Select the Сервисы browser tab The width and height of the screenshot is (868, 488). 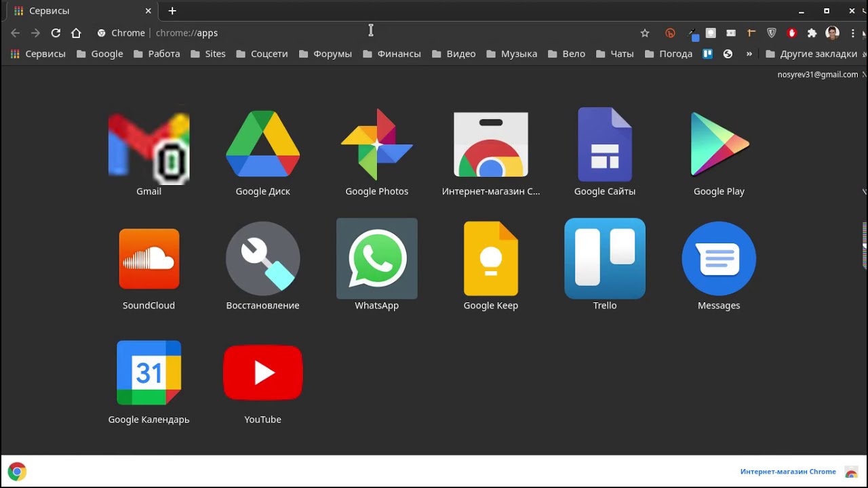(81, 11)
